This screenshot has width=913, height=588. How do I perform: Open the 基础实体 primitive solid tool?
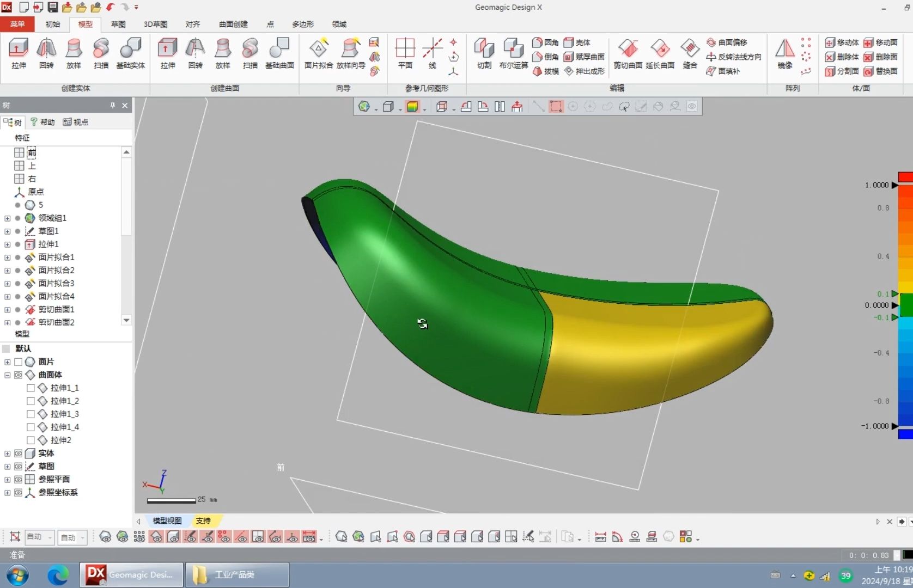coord(131,53)
